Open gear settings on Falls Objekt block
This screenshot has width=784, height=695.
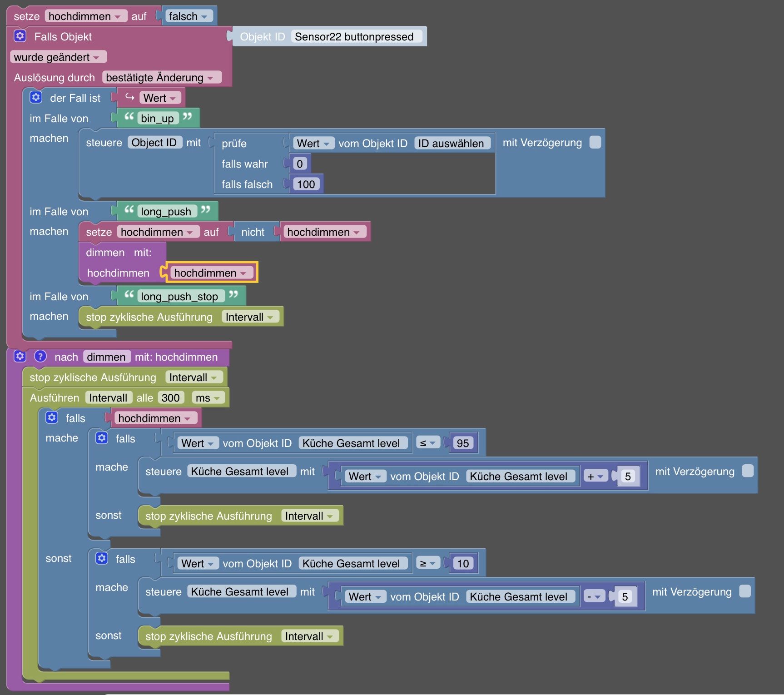pos(20,36)
